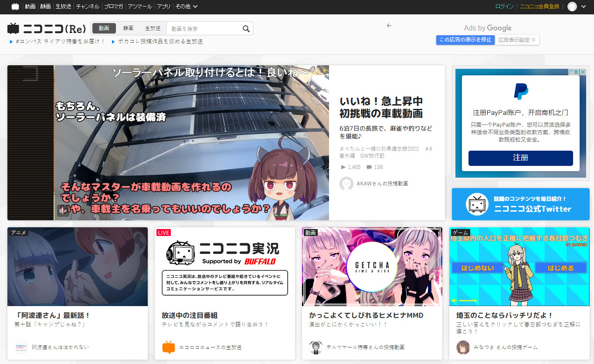Click the AKAW uploader avatar icon

coord(346,184)
